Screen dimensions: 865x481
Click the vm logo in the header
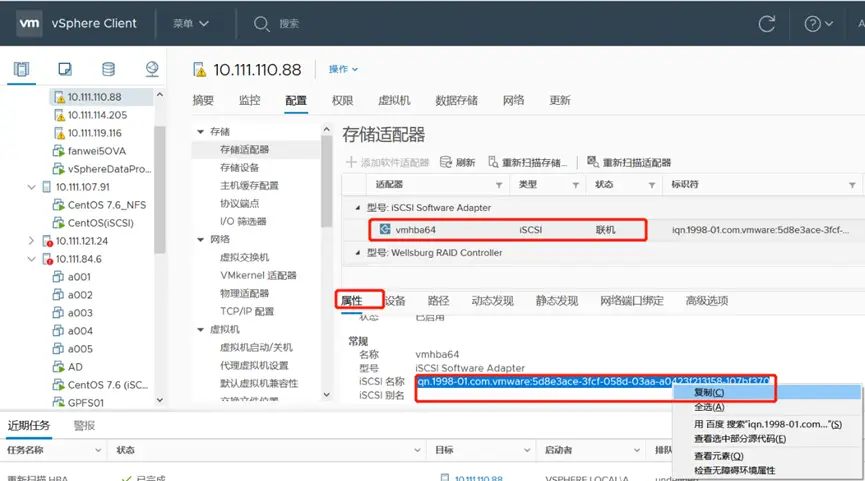pos(29,23)
